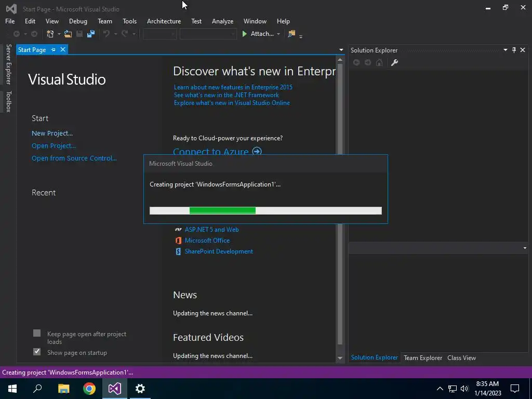Click the Start Page scroll down arrow
This screenshot has height=399, width=532.
tap(340, 358)
